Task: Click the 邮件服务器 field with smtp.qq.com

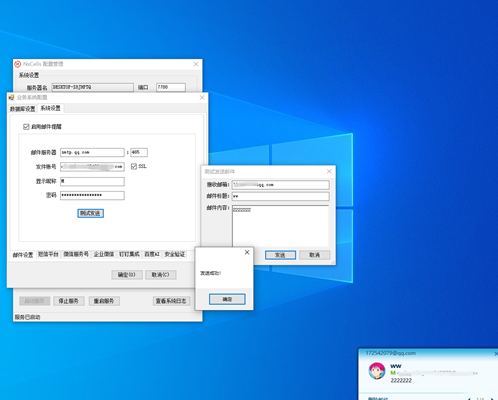Action: 92,152
